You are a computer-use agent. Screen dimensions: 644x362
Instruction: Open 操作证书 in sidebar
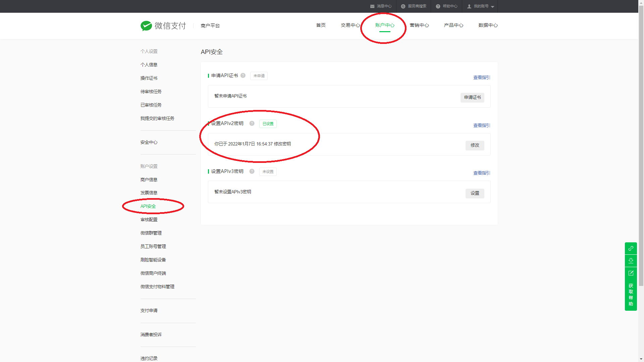[x=149, y=78]
